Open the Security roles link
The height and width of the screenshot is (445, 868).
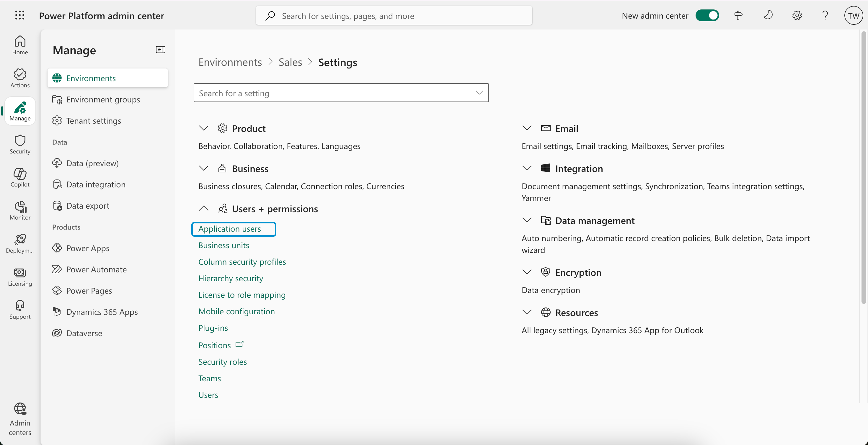click(x=222, y=362)
